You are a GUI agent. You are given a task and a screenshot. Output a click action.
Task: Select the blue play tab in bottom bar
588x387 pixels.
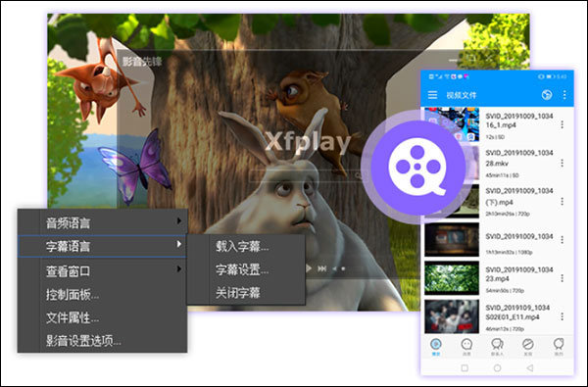[435, 347]
